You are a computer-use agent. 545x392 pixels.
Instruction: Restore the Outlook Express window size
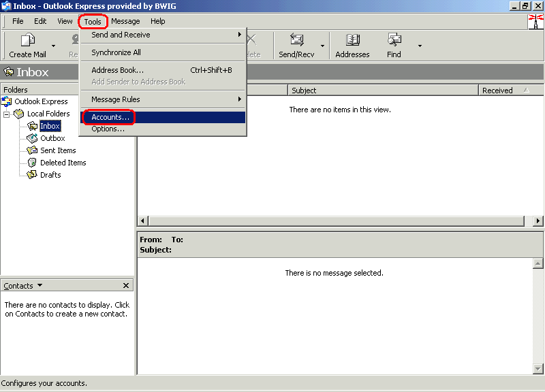pyautogui.click(x=525, y=6)
